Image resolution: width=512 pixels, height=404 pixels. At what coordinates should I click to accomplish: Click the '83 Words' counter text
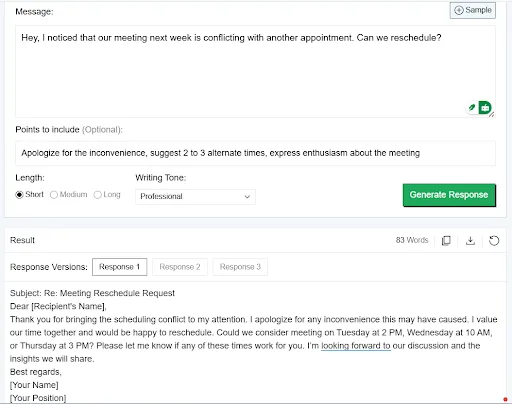tap(412, 240)
